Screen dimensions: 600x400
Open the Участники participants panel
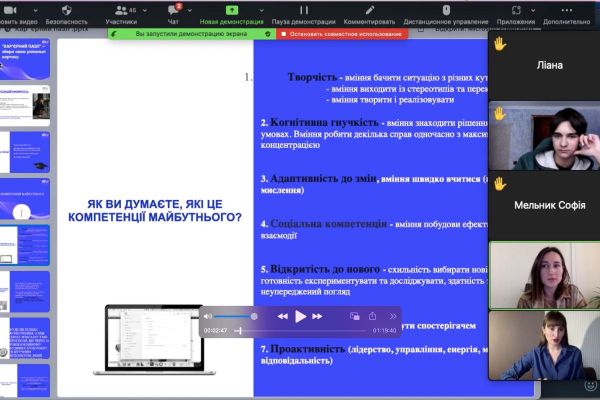click(121, 9)
